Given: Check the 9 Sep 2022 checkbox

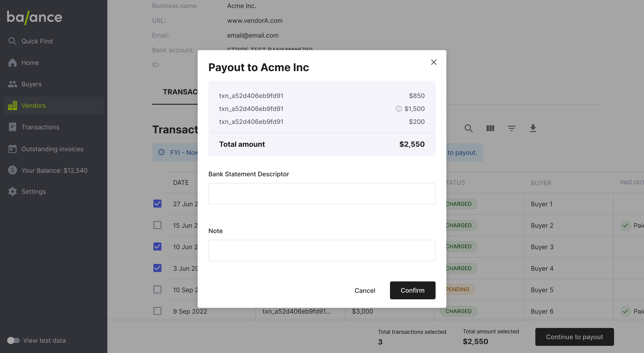Looking at the screenshot, I should click(157, 311).
